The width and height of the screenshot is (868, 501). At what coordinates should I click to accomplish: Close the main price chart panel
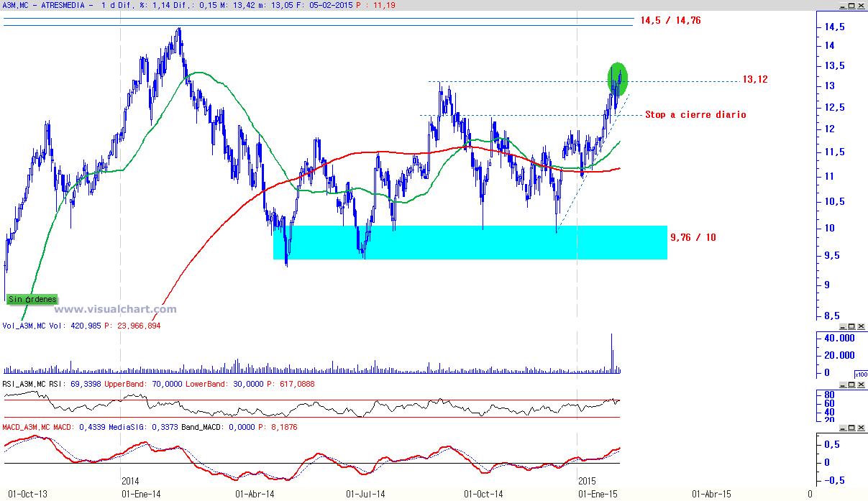pos(861,4)
